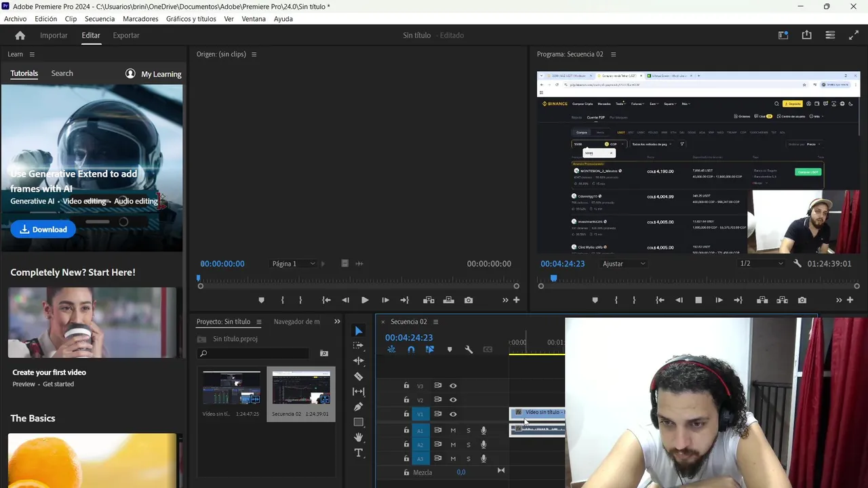Open the Learn panel menu

32,54
